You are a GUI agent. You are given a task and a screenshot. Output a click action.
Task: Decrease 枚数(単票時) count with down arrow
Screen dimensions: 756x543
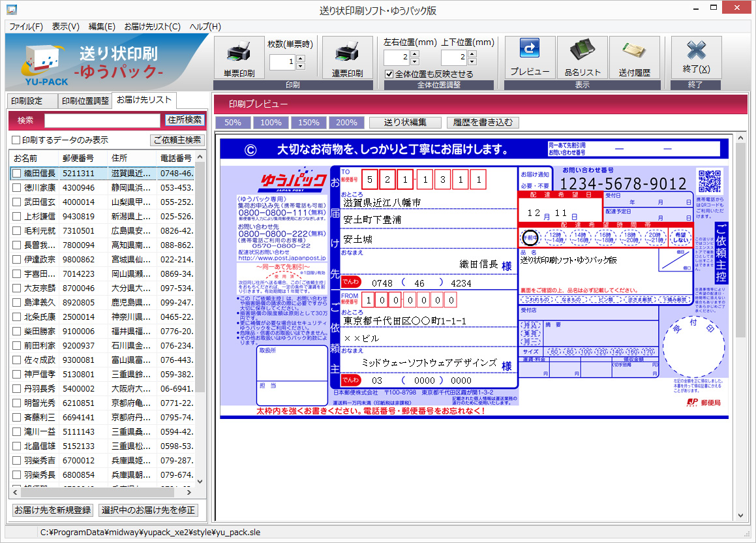[x=300, y=65]
